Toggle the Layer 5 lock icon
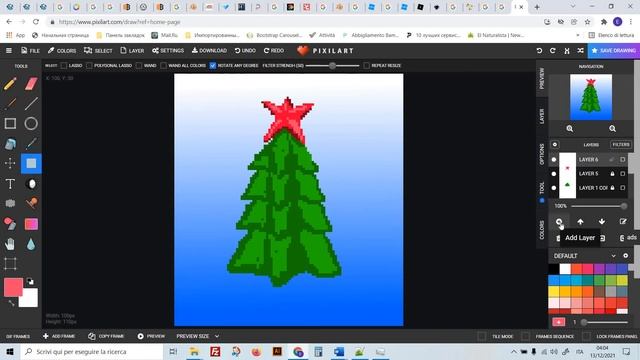Viewport: 640px width, 360px height. [612, 174]
